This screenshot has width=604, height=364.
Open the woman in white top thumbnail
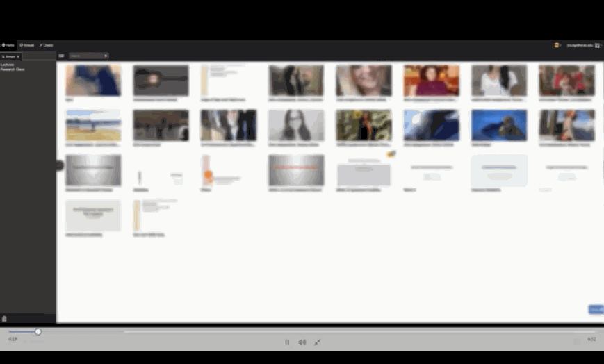[499, 80]
